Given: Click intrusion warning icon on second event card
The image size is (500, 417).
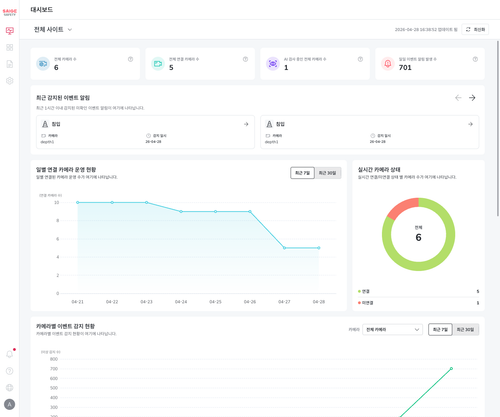Looking at the screenshot, I should [x=269, y=124].
